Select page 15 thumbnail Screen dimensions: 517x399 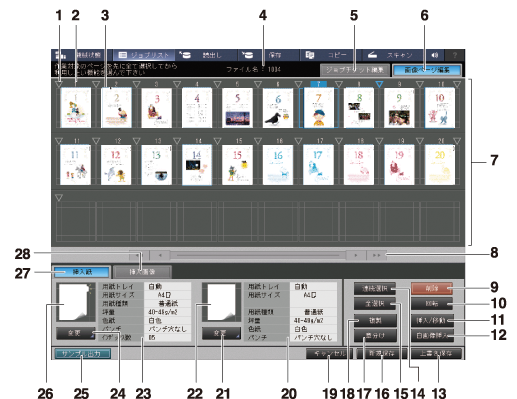point(237,165)
